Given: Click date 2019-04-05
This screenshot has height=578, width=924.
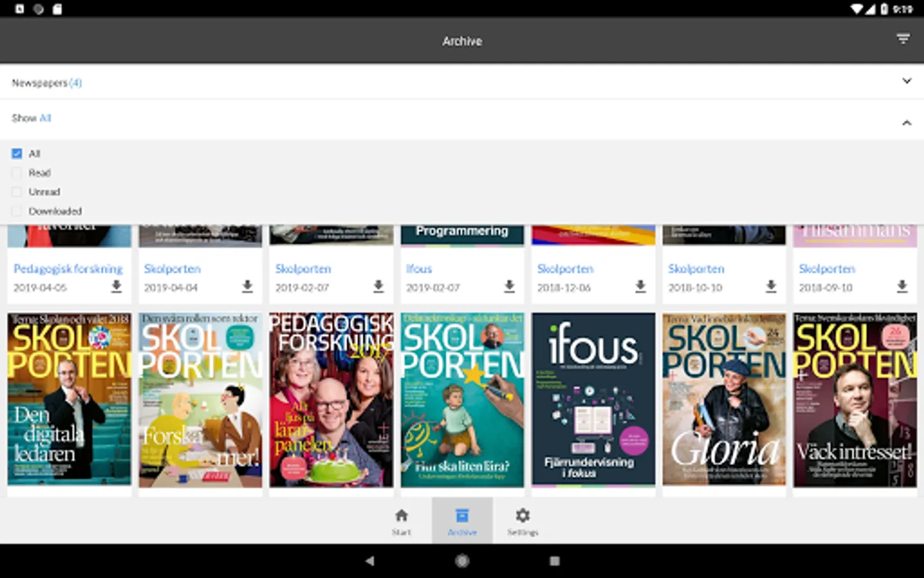Looking at the screenshot, I should coord(40,288).
